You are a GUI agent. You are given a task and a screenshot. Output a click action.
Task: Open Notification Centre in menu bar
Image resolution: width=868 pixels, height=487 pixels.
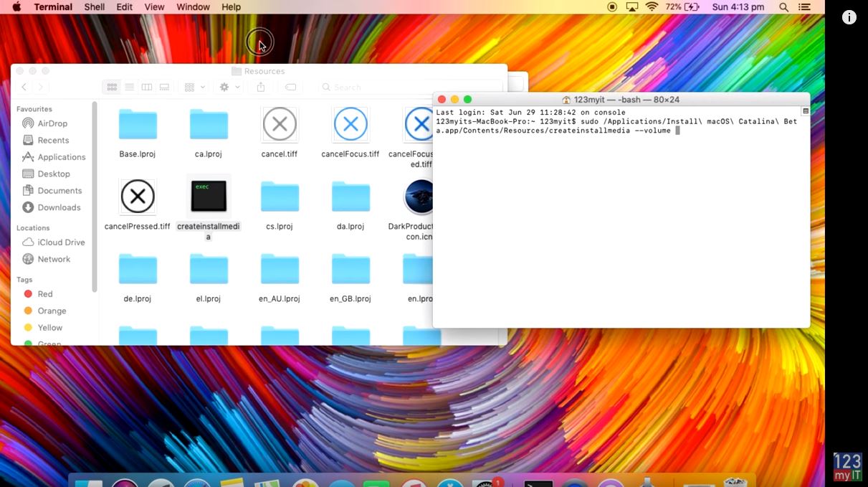[804, 7]
